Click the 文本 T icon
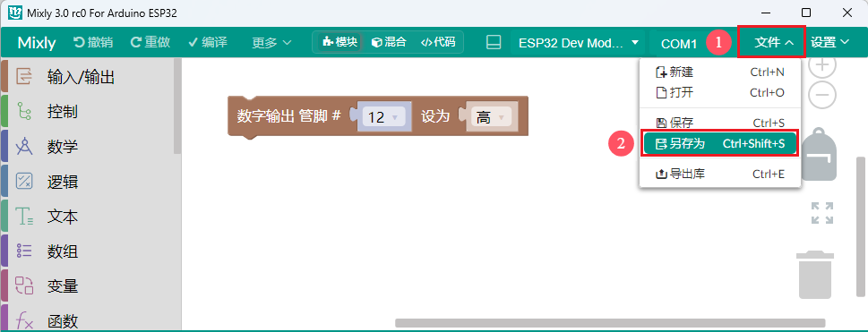Screen dimensions: 868x332 click(24, 217)
